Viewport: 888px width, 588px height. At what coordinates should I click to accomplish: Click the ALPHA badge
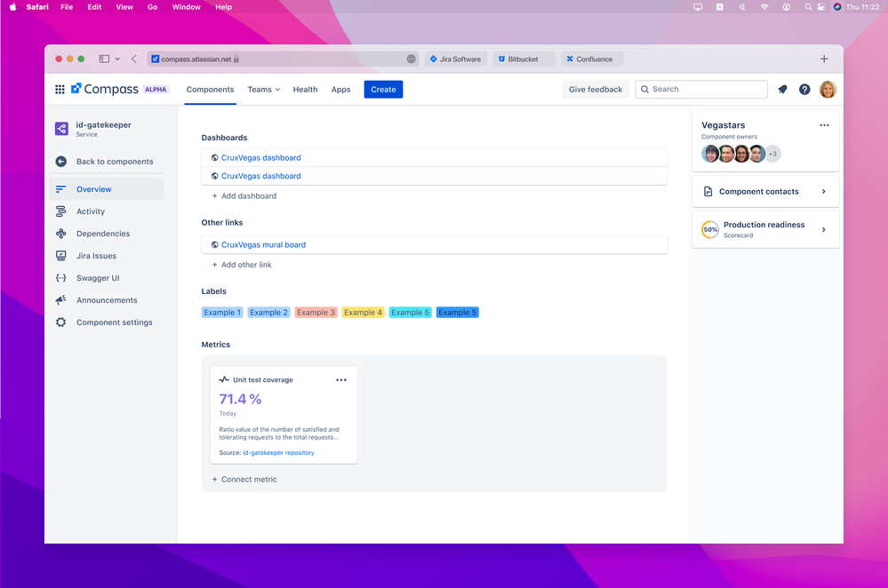pyautogui.click(x=156, y=90)
